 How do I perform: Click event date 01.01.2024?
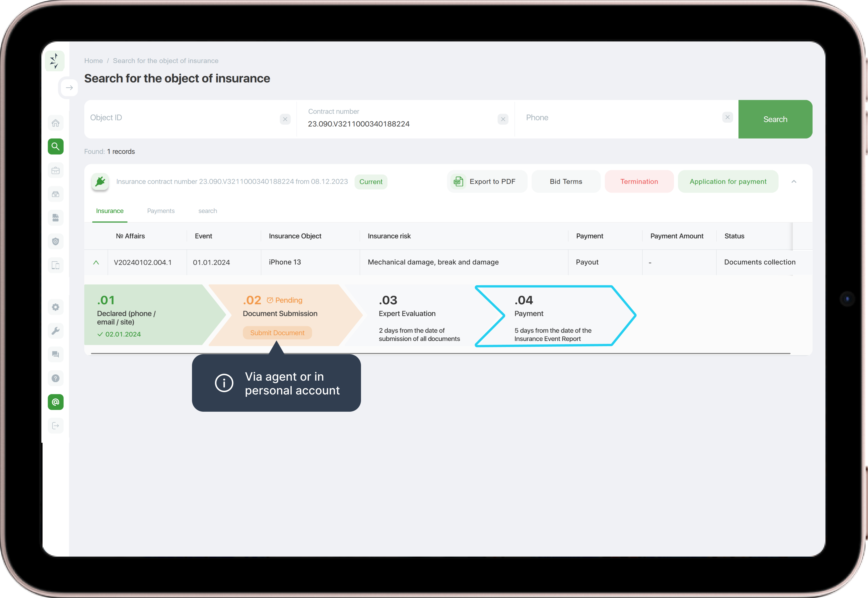(211, 262)
